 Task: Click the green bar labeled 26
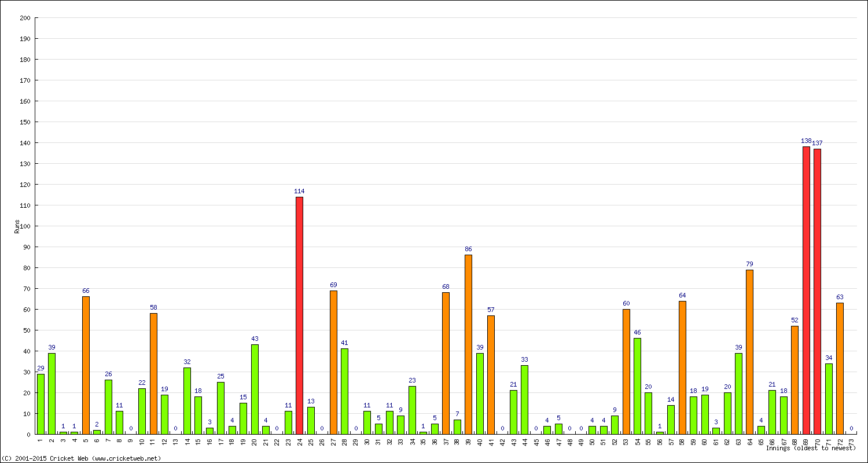click(108, 407)
